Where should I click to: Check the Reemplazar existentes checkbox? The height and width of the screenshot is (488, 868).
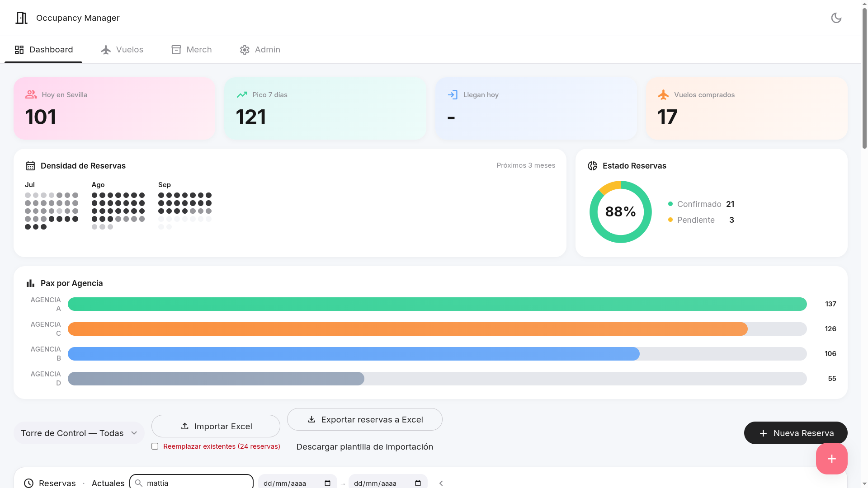(x=155, y=446)
